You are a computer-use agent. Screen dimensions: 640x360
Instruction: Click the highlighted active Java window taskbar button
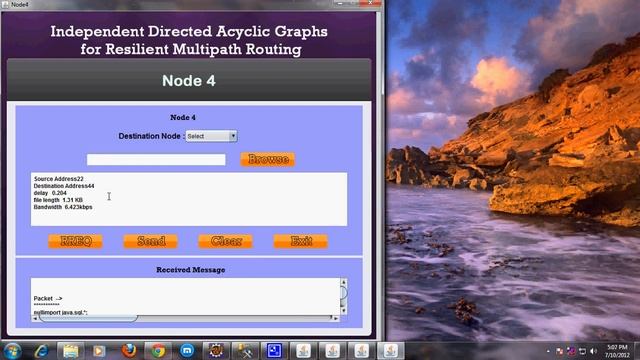coord(390,351)
